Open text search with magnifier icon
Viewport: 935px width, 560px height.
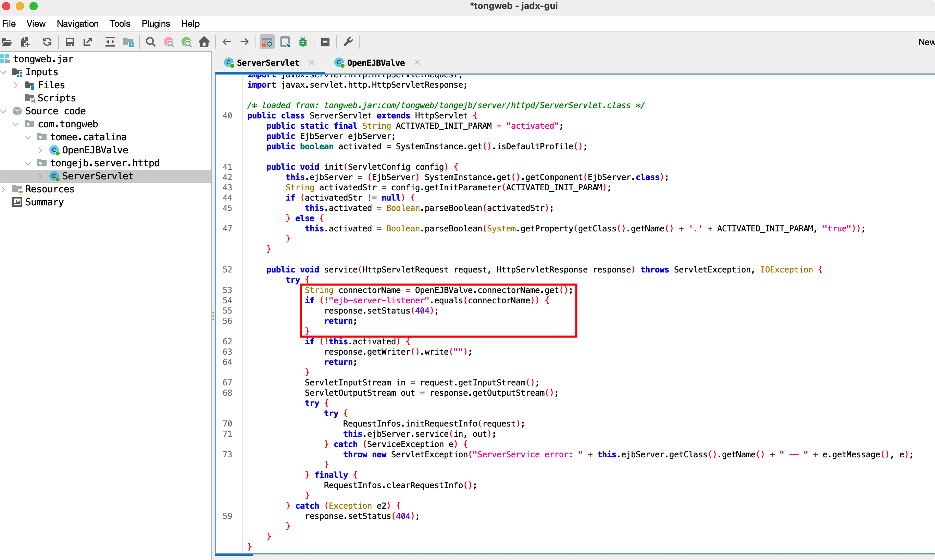151,42
